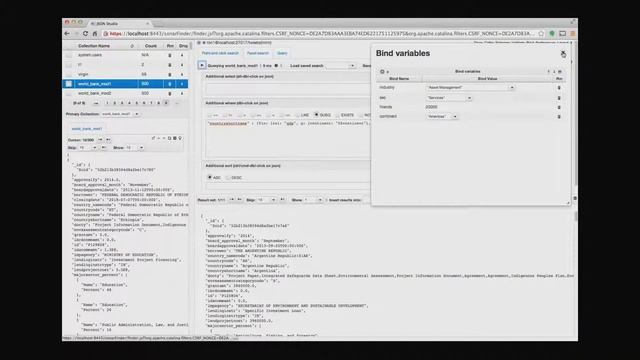Delete the system.users collection via trash icon
This screenshot has width=640, height=360.
[x=170, y=55]
